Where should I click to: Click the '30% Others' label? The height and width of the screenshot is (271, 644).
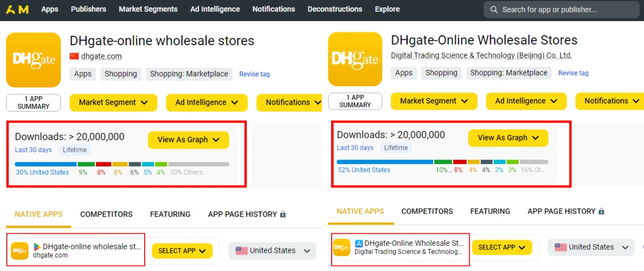pyautogui.click(x=186, y=172)
